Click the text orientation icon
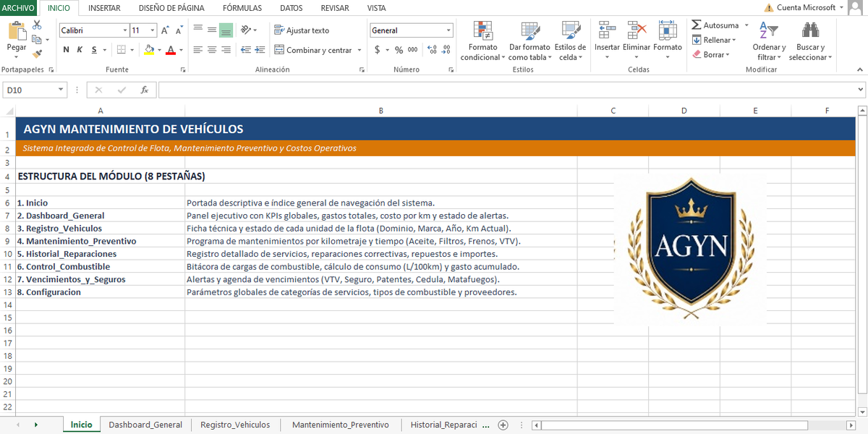 pyautogui.click(x=246, y=30)
